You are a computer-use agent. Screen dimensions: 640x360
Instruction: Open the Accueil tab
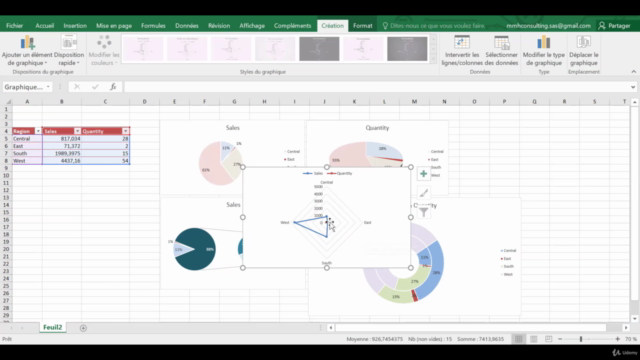pos(44,26)
